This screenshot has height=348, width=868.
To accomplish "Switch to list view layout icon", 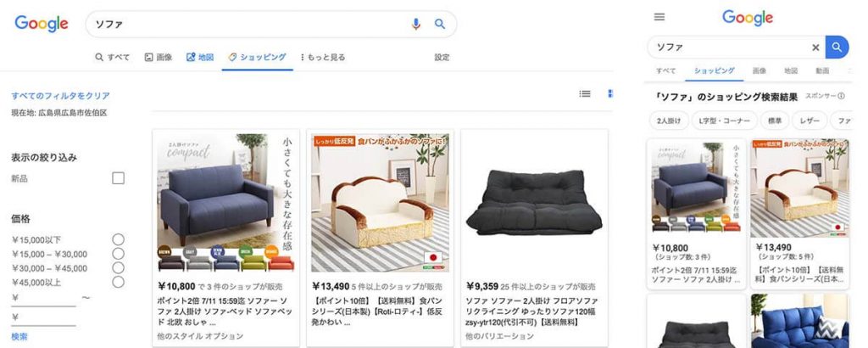I will pyautogui.click(x=585, y=93).
